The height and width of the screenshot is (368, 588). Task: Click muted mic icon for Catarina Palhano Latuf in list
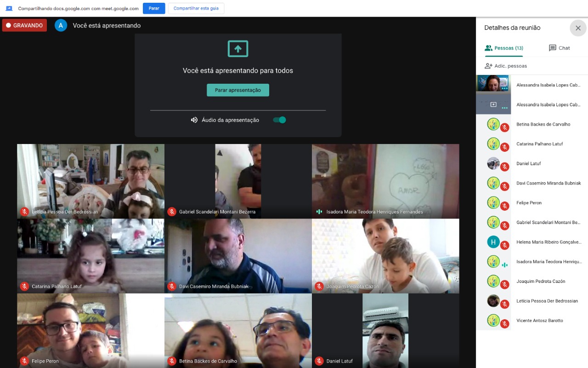(505, 147)
